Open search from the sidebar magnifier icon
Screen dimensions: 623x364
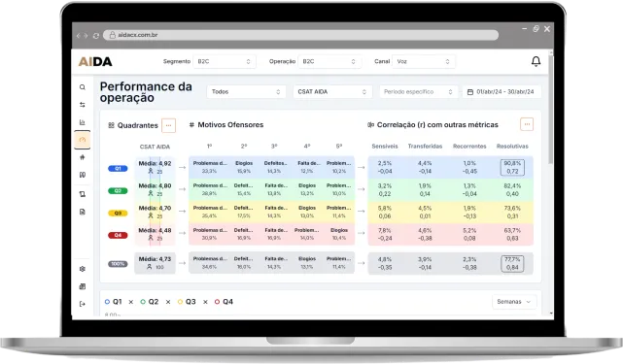tap(83, 87)
